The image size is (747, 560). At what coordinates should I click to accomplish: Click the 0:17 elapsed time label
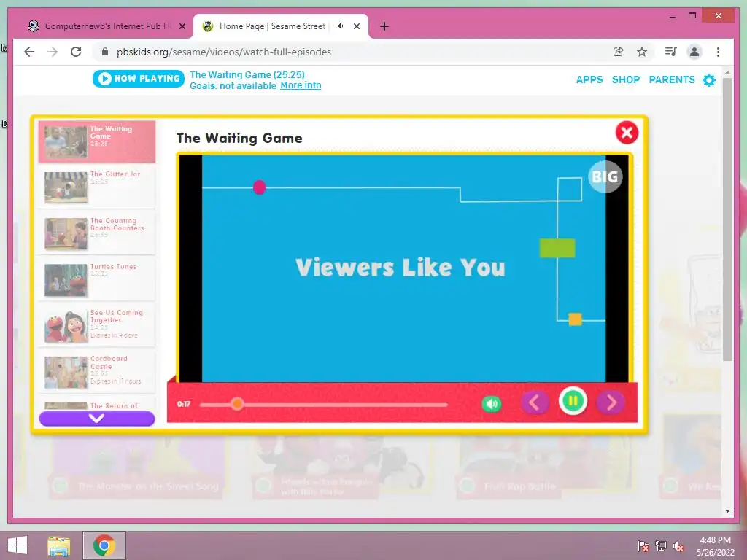(x=184, y=404)
